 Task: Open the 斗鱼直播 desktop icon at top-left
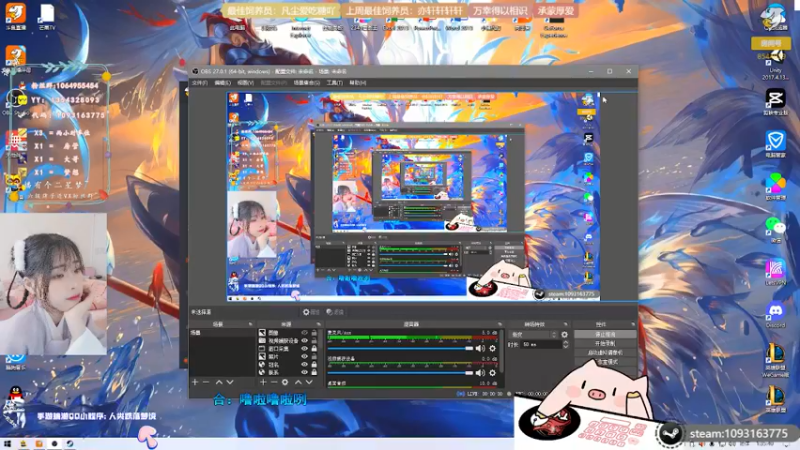click(x=16, y=16)
